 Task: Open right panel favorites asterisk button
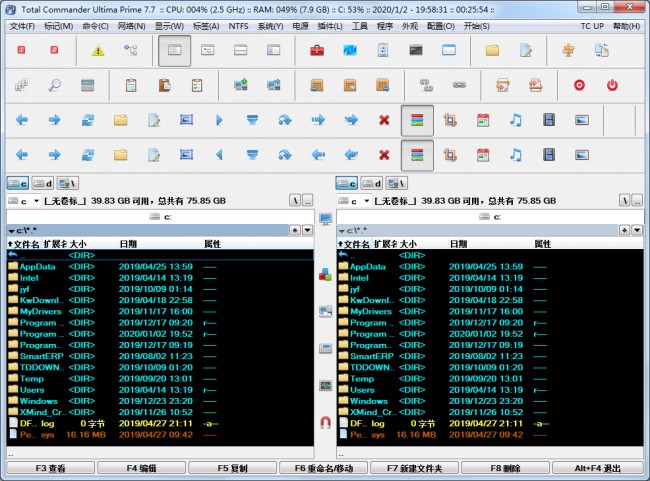(x=624, y=230)
